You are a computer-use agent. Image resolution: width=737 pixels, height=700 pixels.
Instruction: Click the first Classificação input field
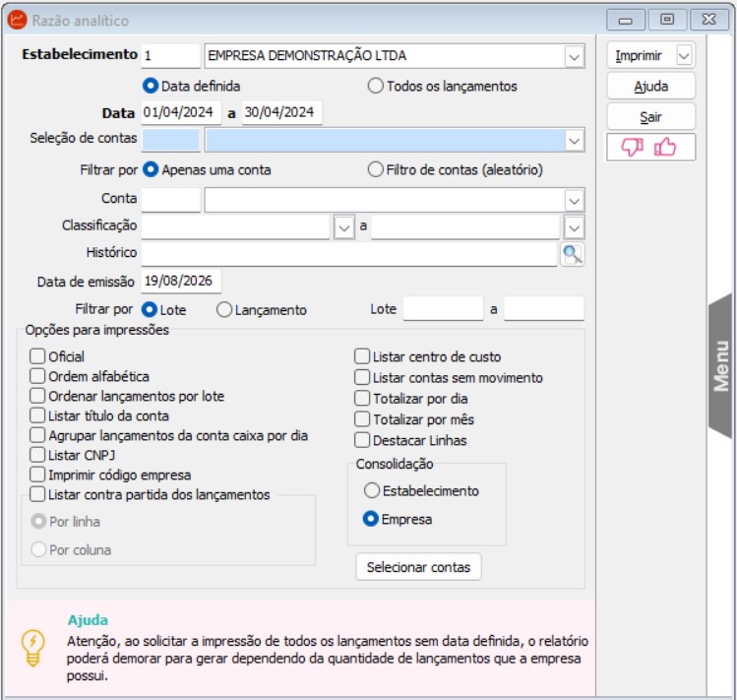click(236, 227)
